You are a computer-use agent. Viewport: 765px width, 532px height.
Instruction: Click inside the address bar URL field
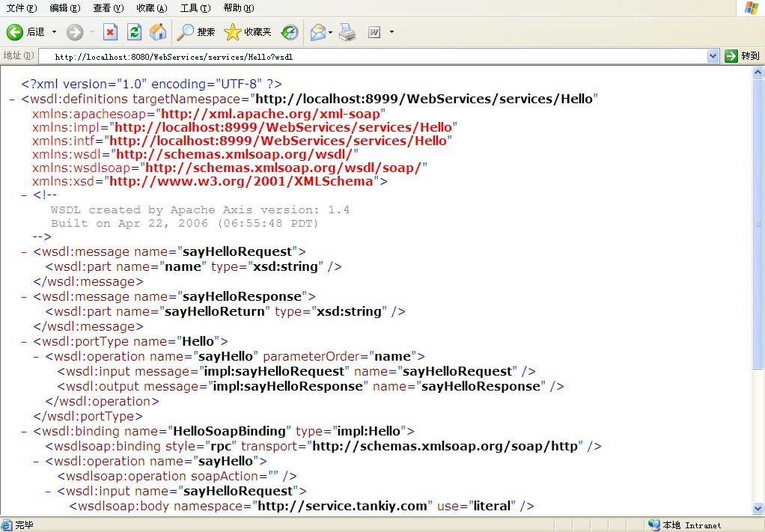(299, 55)
